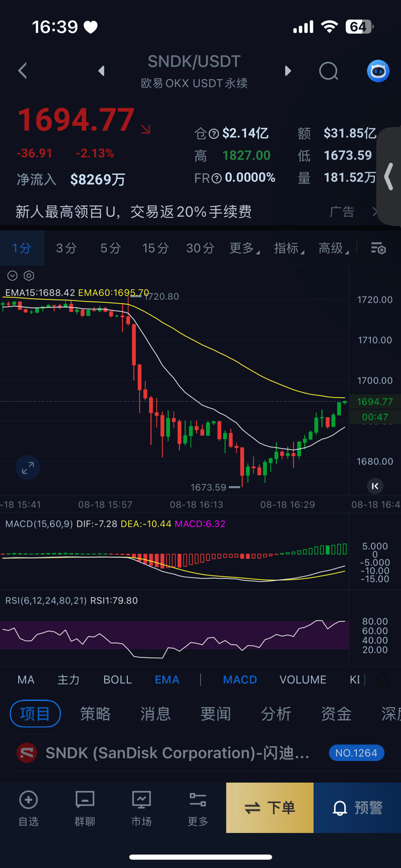Open the indicator chart icon at row end
This screenshot has height=868, width=401.
click(x=382, y=680)
